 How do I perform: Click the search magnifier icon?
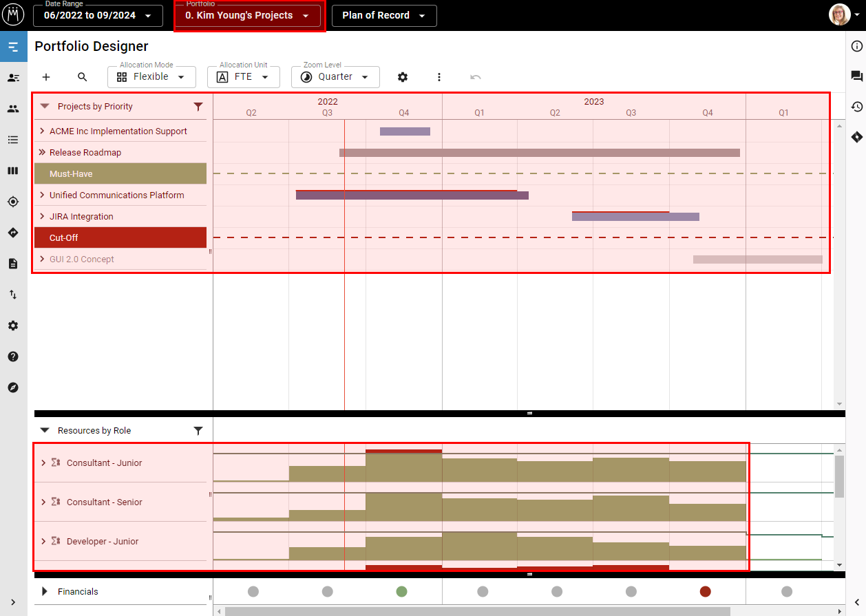click(83, 77)
